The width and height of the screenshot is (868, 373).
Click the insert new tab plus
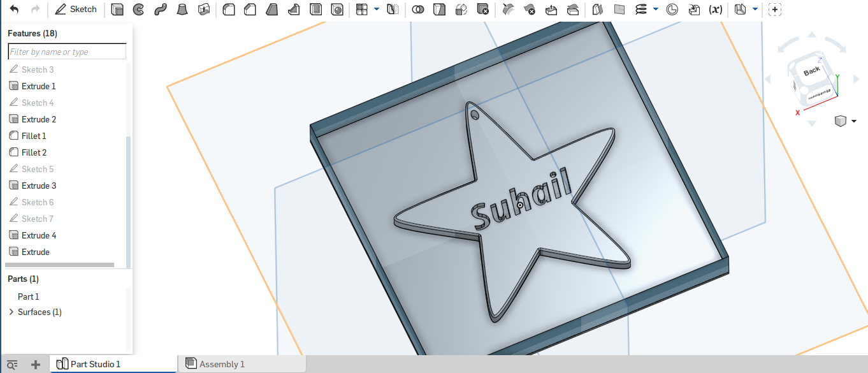pyautogui.click(x=36, y=364)
